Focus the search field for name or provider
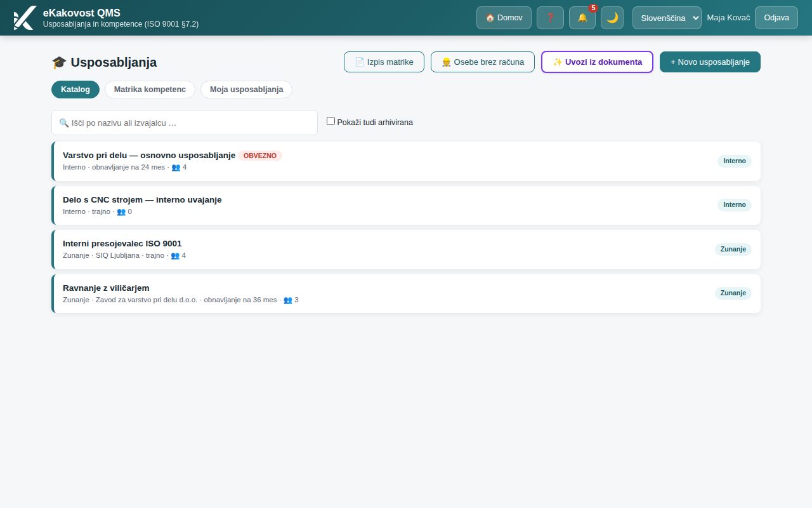The width and height of the screenshot is (812, 508). 185,123
